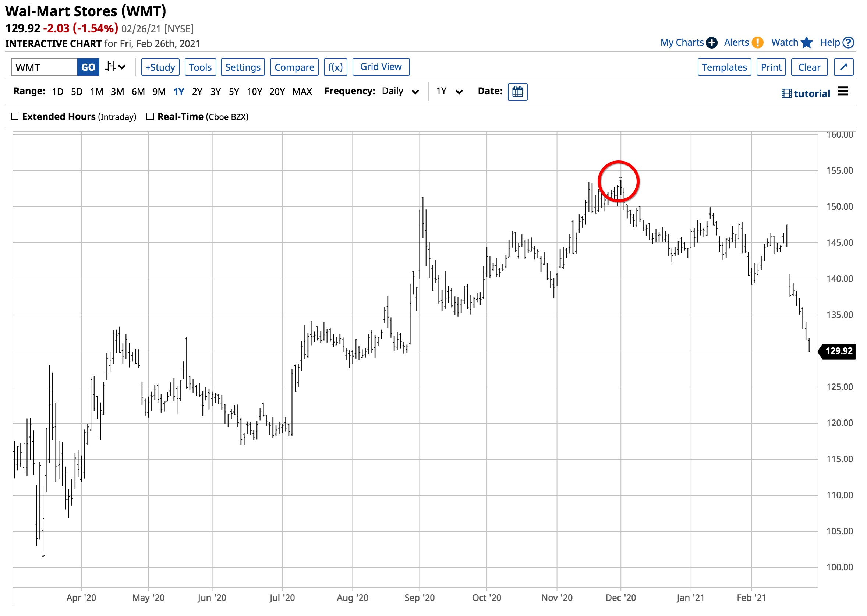The width and height of the screenshot is (867, 616).
Task: Select the 5Y range
Action: 234,92
